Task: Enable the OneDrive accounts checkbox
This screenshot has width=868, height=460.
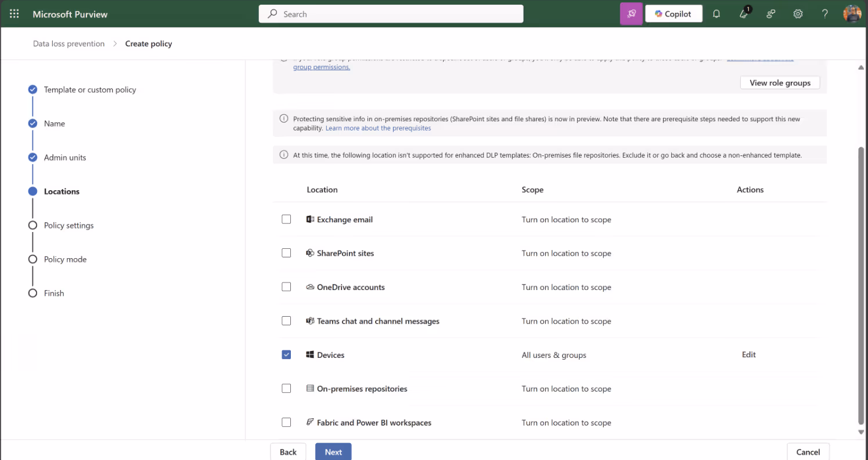Action: (286, 287)
